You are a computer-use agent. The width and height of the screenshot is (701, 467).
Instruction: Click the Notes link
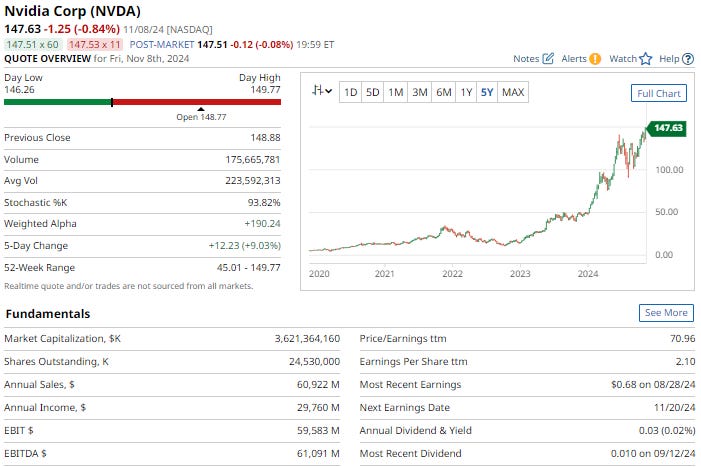[x=526, y=59]
